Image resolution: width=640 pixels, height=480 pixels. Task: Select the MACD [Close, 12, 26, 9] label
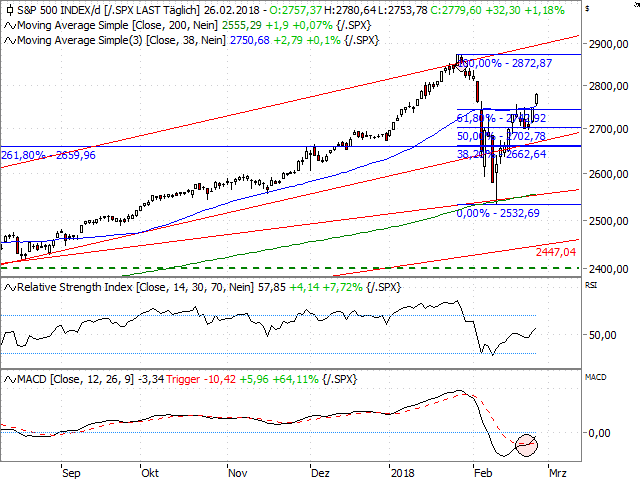(x=76, y=380)
